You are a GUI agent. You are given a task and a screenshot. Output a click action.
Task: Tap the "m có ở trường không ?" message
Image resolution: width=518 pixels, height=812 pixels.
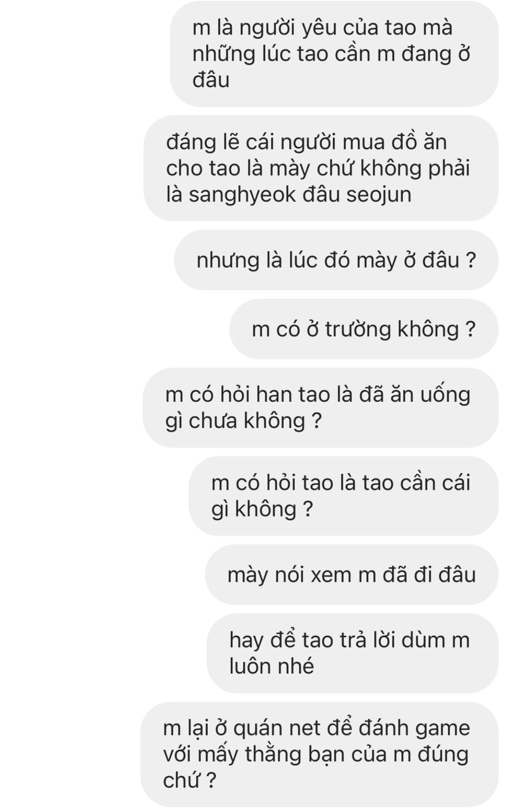[364, 329]
